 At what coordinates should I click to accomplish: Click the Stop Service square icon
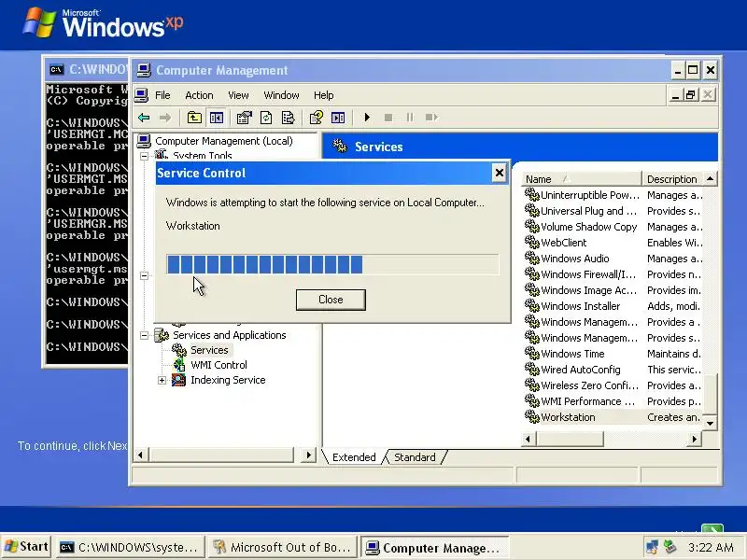388,118
